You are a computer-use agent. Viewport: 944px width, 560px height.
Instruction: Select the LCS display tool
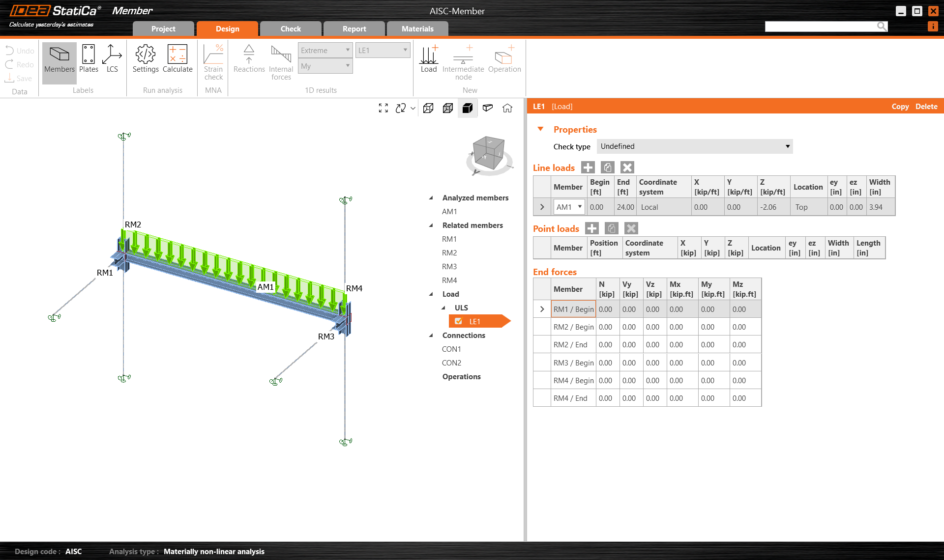pyautogui.click(x=112, y=60)
